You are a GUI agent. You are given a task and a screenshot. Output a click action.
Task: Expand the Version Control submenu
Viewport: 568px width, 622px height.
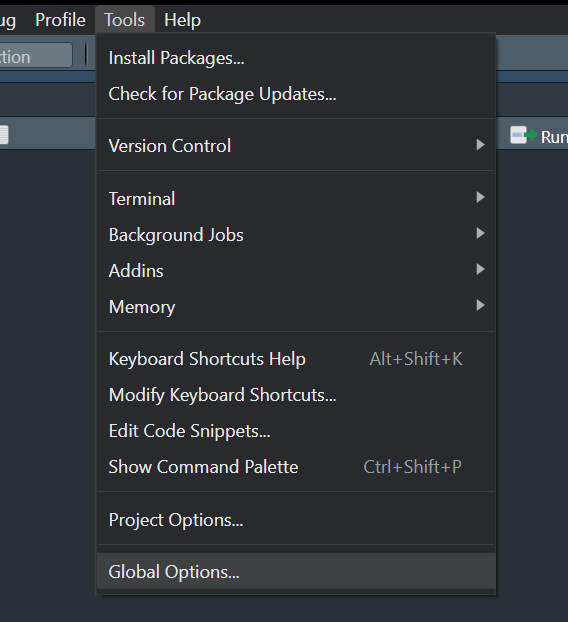(296, 146)
